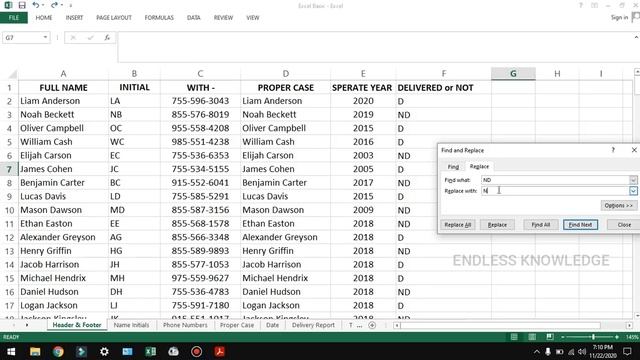Screen dimensions: 640x360
Task: Expand the formula bar chevron
Action: (x=636, y=37)
